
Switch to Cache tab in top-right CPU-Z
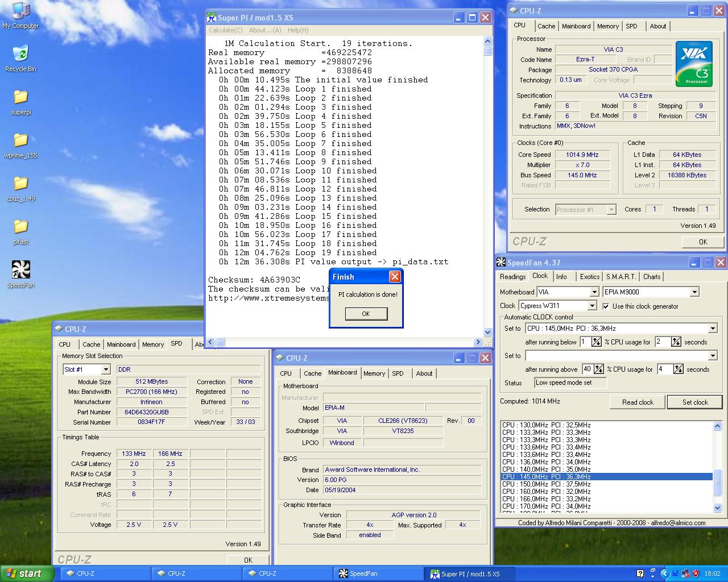coord(546,26)
